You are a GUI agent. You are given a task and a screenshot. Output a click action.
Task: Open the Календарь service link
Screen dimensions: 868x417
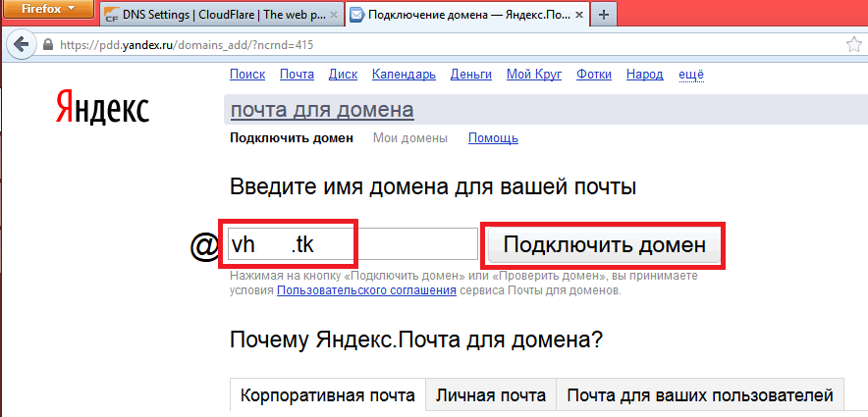pyautogui.click(x=404, y=75)
